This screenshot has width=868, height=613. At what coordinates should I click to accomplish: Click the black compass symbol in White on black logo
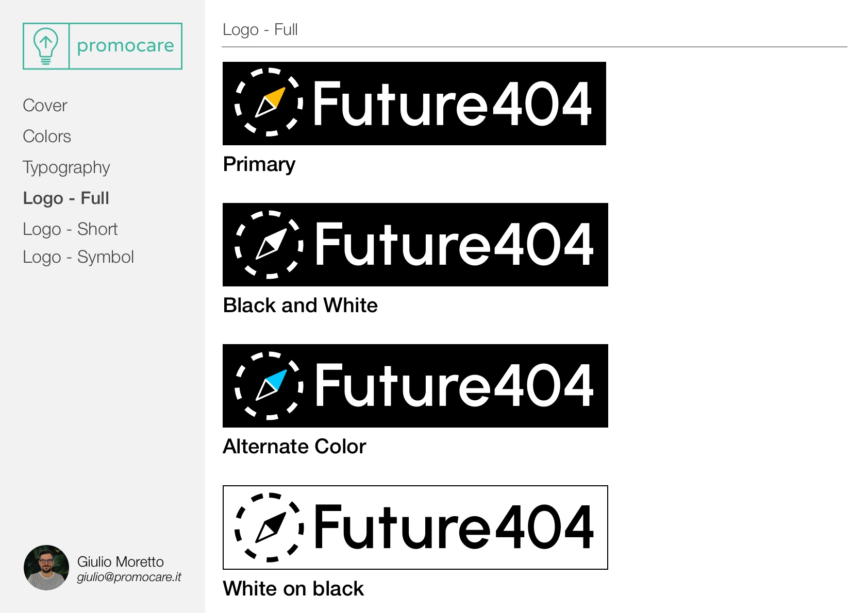(269, 527)
